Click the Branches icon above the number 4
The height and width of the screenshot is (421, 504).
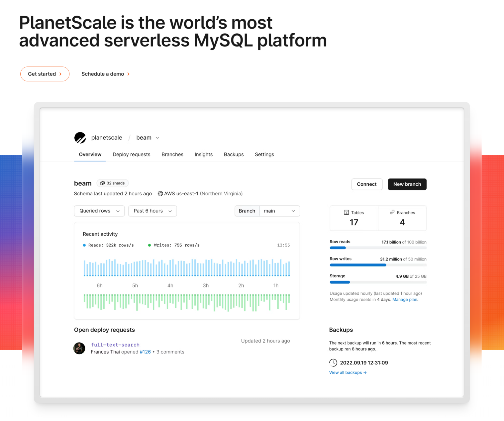(x=392, y=212)
